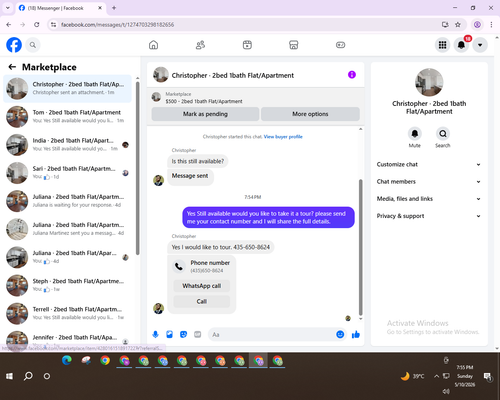Image resolution: width=500 pixels, height=400 pixels.
Task: Open the Facebook logo home link
Action: [x=14, y=45]
